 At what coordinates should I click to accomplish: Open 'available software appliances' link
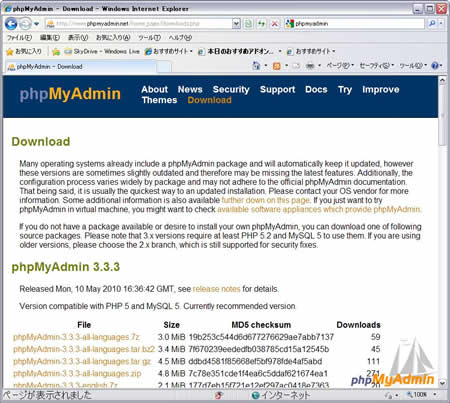(x=319, y=209)
